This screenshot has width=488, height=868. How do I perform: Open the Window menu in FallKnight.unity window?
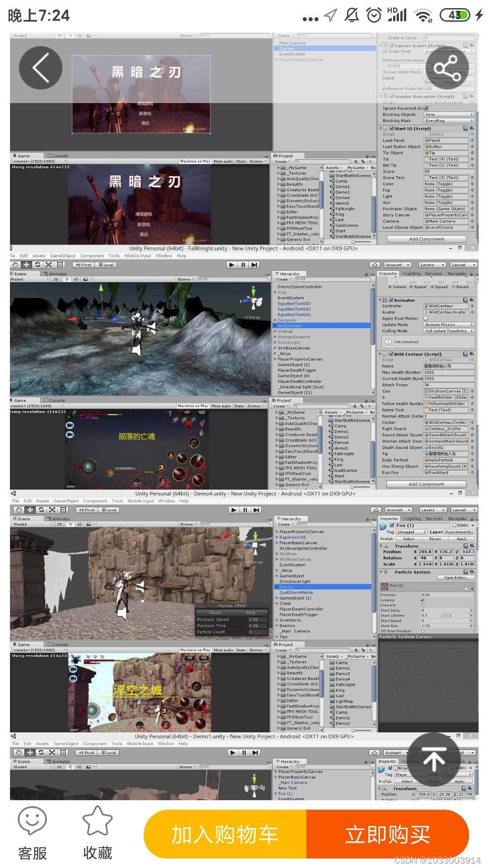(x=164, y=256)
